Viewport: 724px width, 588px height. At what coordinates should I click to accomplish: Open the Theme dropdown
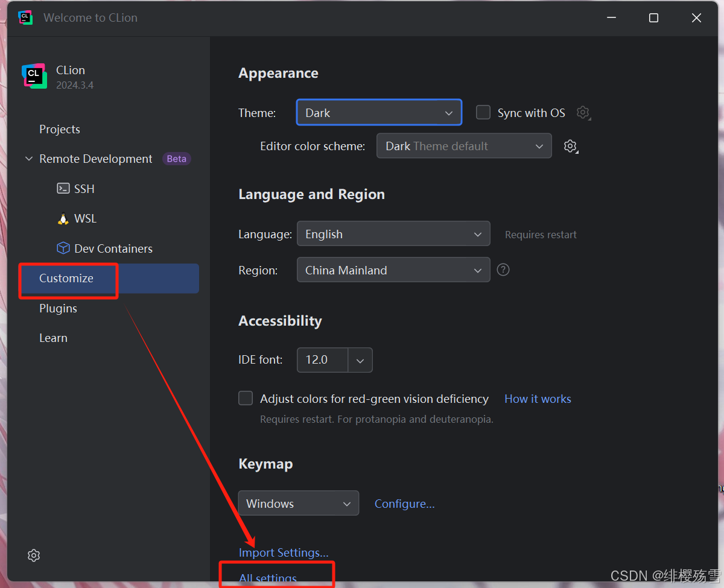tap(379, 112)
